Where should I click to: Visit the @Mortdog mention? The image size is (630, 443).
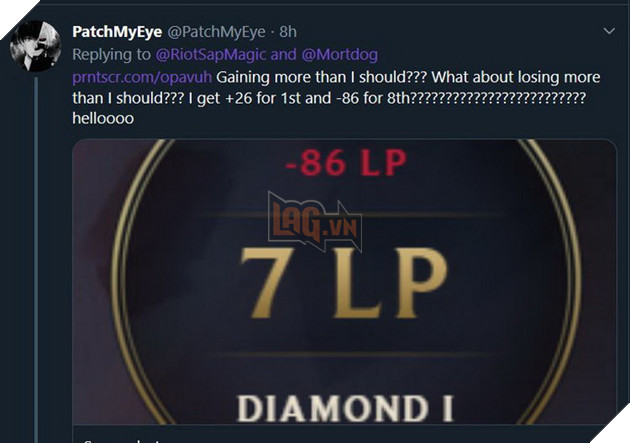point(339,54)
